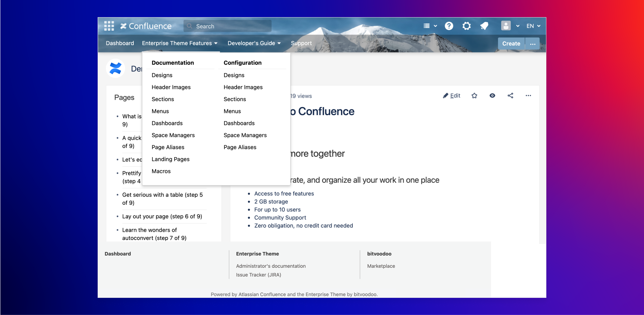Select Header Images under Documentation
Image resolution: width=644 pixels, height=315 pixels.
[171, 87]
